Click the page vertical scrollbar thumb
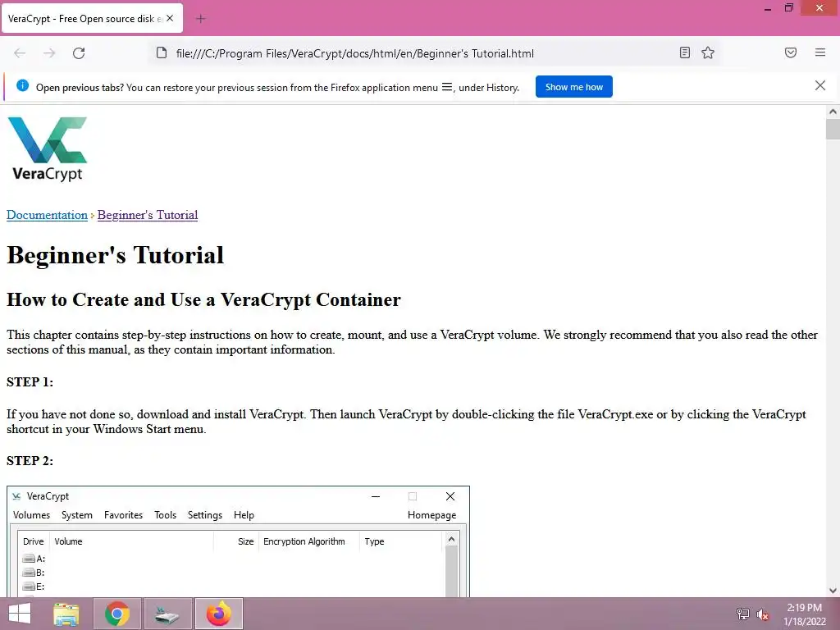 point(833,129)
